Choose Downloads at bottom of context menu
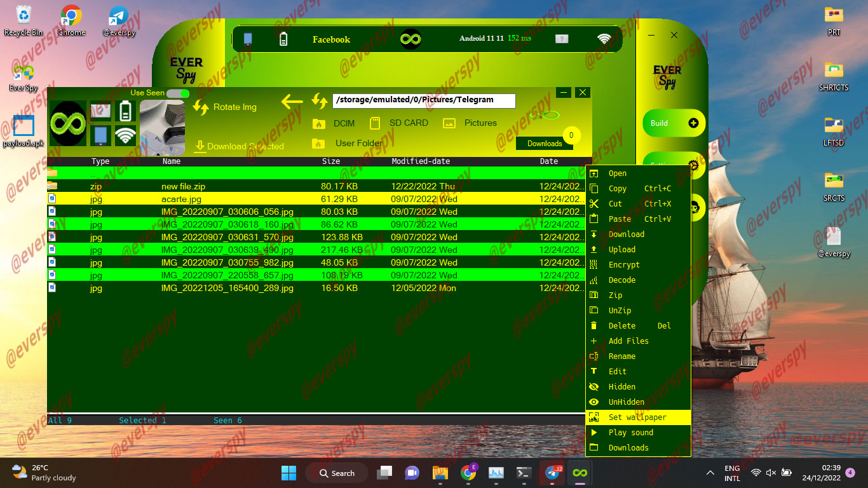 [638, 448]
